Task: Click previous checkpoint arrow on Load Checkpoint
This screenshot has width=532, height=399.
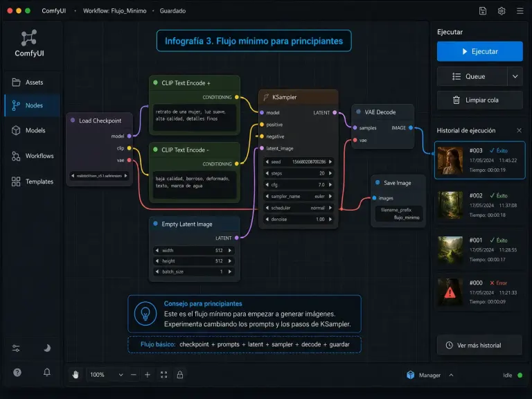Action: [73, 176]
